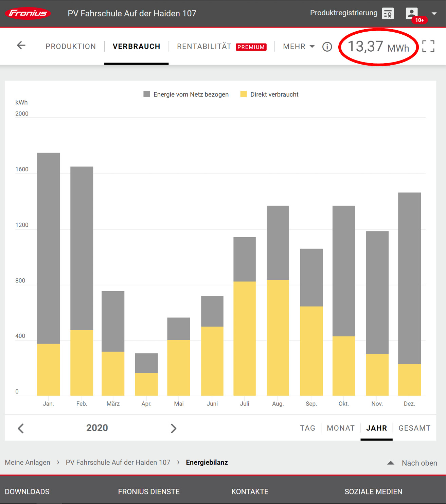Switch the view to GESAMT
446x504 pixels.
(x=414, y=428)
